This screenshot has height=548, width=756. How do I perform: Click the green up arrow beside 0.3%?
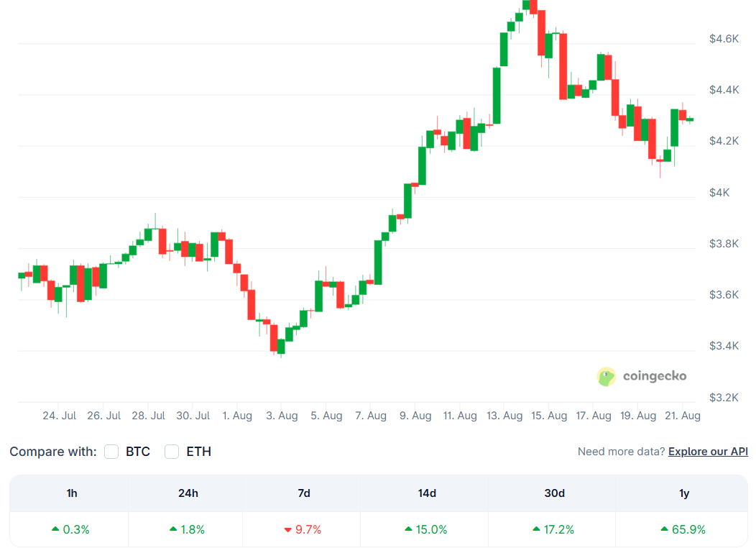55,529
